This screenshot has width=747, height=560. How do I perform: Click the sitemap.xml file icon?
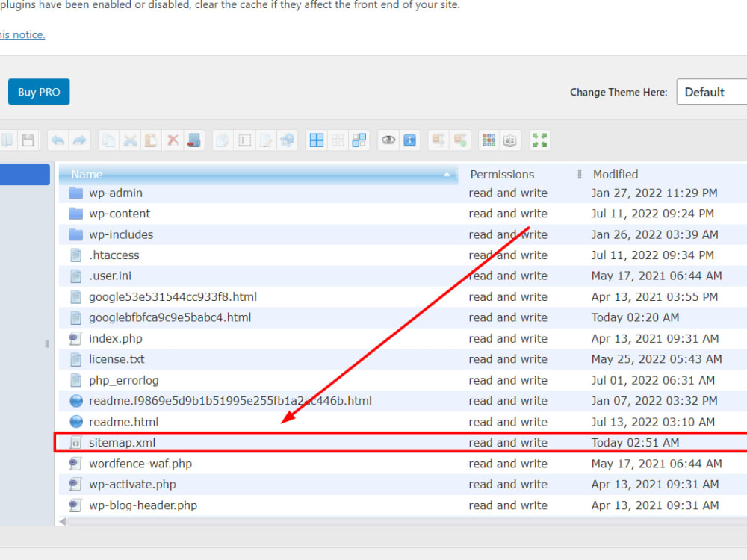coord(75,443)
